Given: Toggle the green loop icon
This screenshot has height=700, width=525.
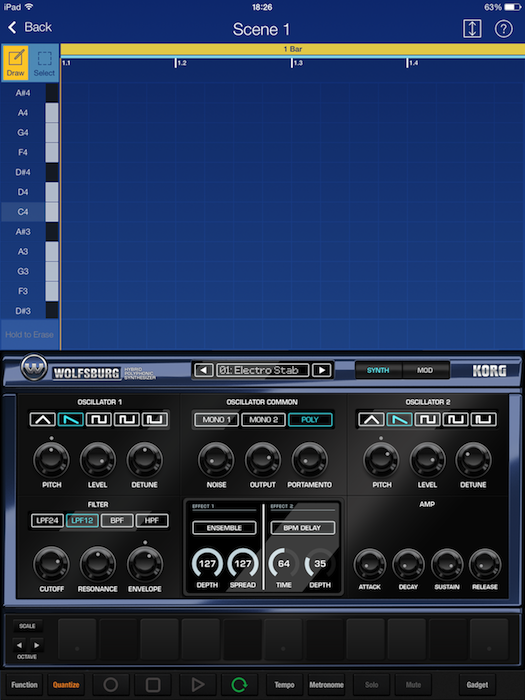Looking at the screenshot, I should pos(239,684).
